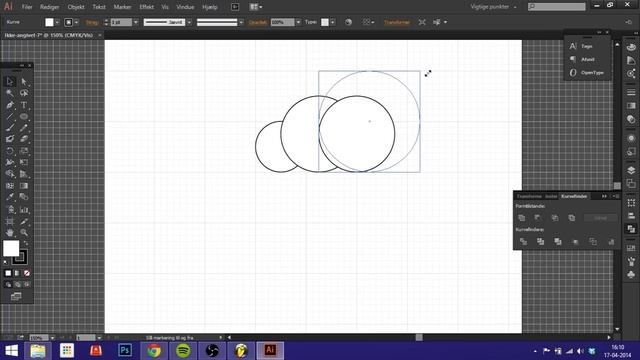
Task: Open the Layers panel from dock
Action: 631,170
